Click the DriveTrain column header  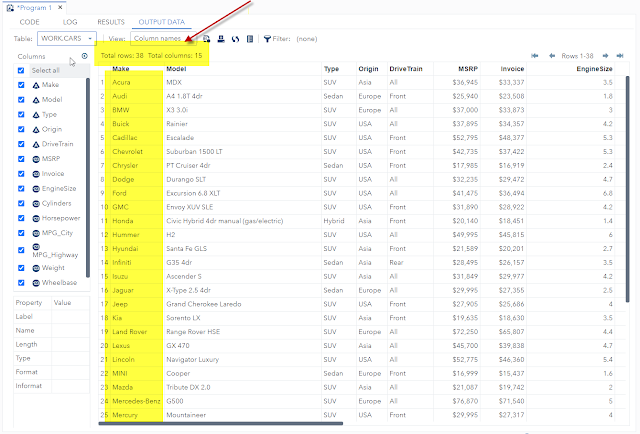click(x=406, y=69)
